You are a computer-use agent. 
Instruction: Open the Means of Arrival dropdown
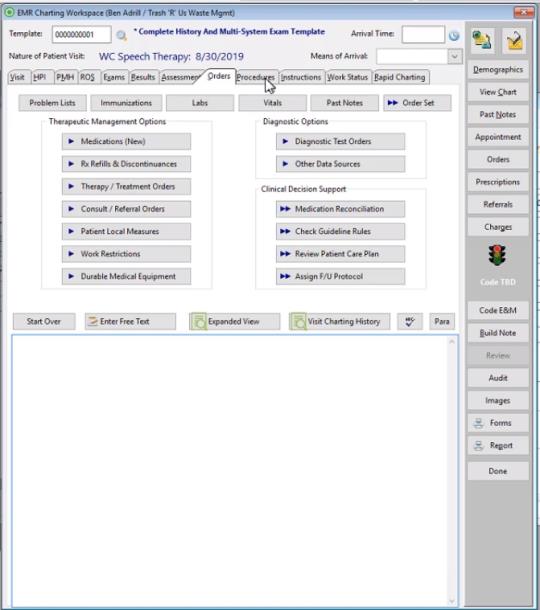coord(454,56)
